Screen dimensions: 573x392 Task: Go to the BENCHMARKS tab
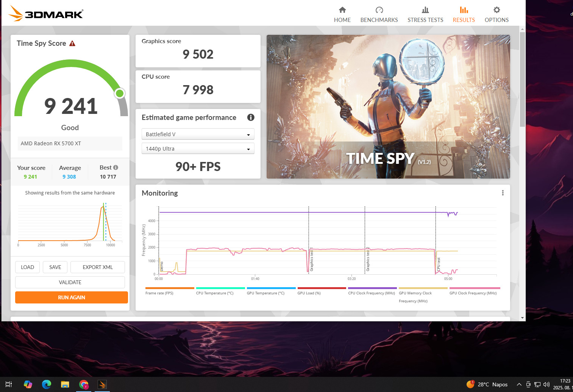point(379,14)
